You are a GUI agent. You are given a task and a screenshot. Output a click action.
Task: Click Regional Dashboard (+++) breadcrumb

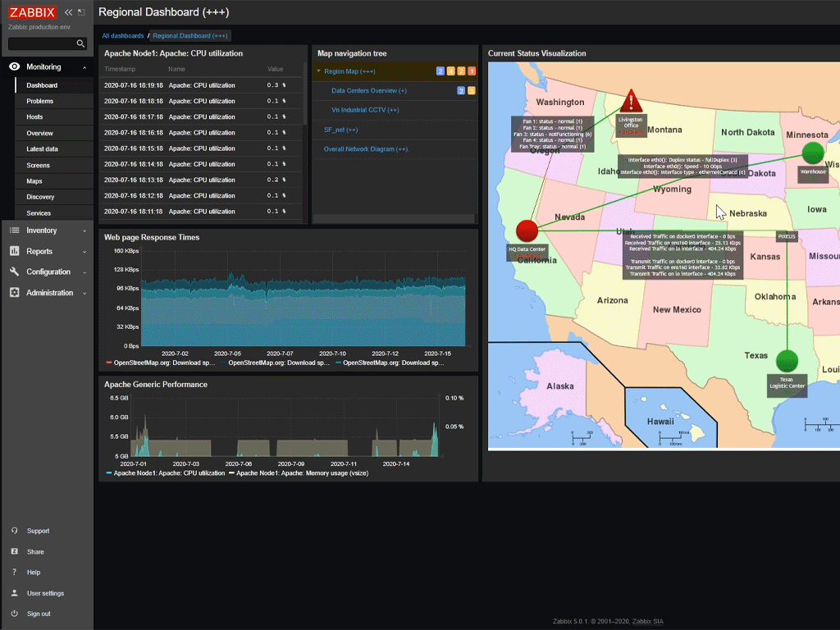point(190,36)
